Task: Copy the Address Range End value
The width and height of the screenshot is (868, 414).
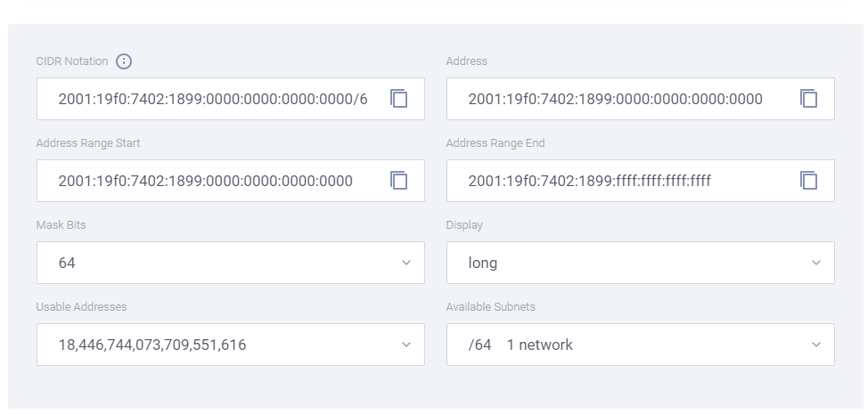Action: tap(808, 181)
